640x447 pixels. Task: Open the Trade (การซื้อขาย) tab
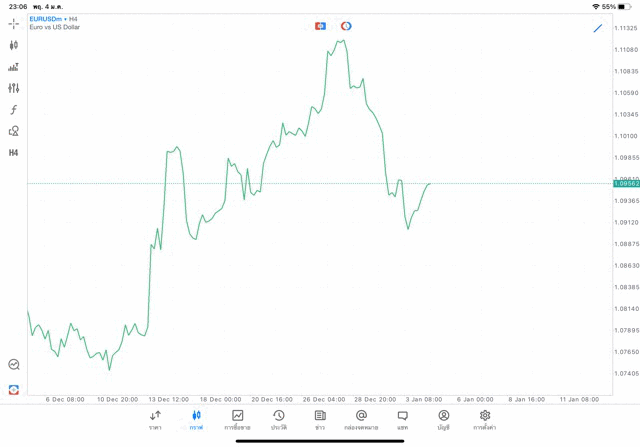point(237,419)
